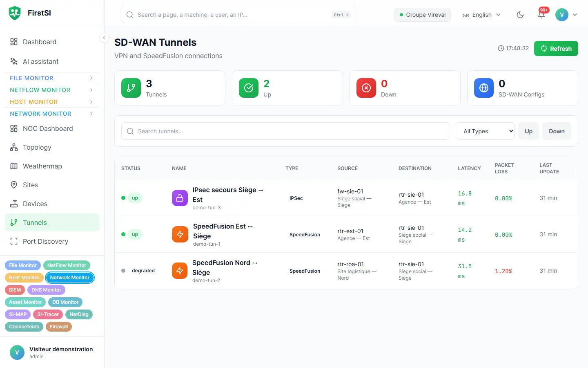Click Visiteur démonstration user profile
The image size is (588, 368).
52,352
